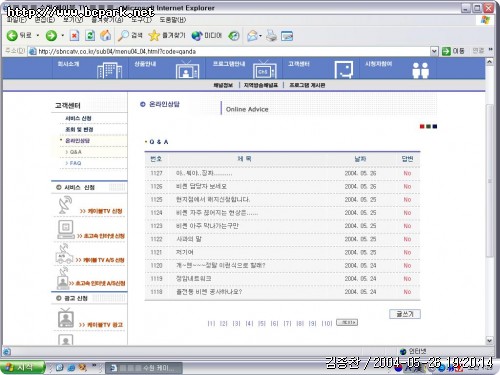
Task: Click the icon for 초고속 인터넷 A/S신청
Action: (63, 278)
